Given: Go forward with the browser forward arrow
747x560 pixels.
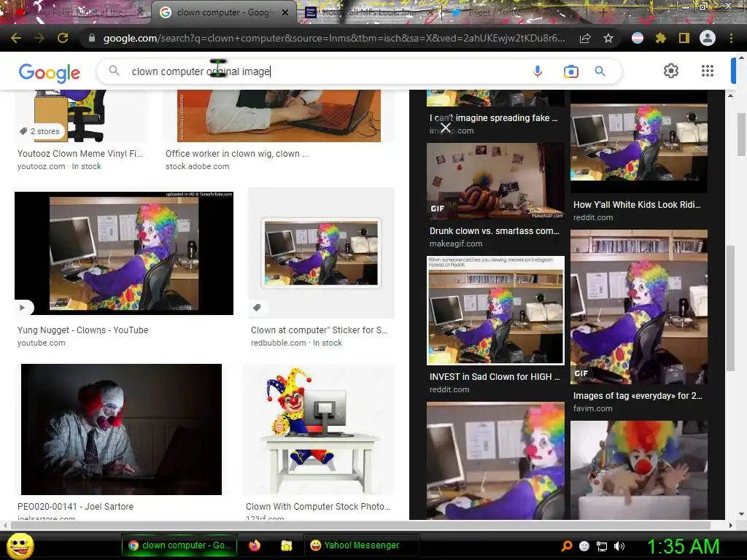Looking at the screenshot, I should 39,38.
